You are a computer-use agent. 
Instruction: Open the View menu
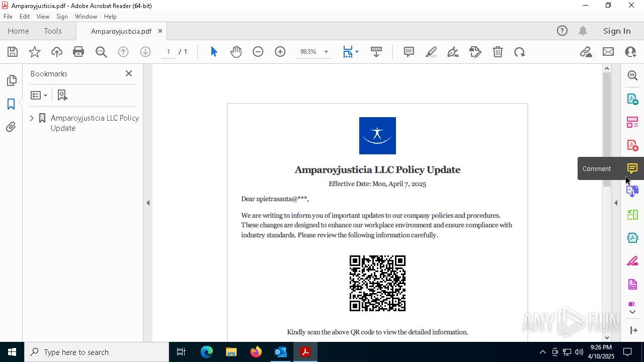(43, 16)
